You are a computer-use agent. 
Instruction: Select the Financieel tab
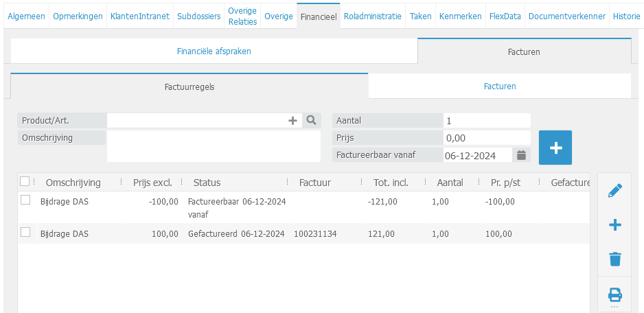[319, 16]
